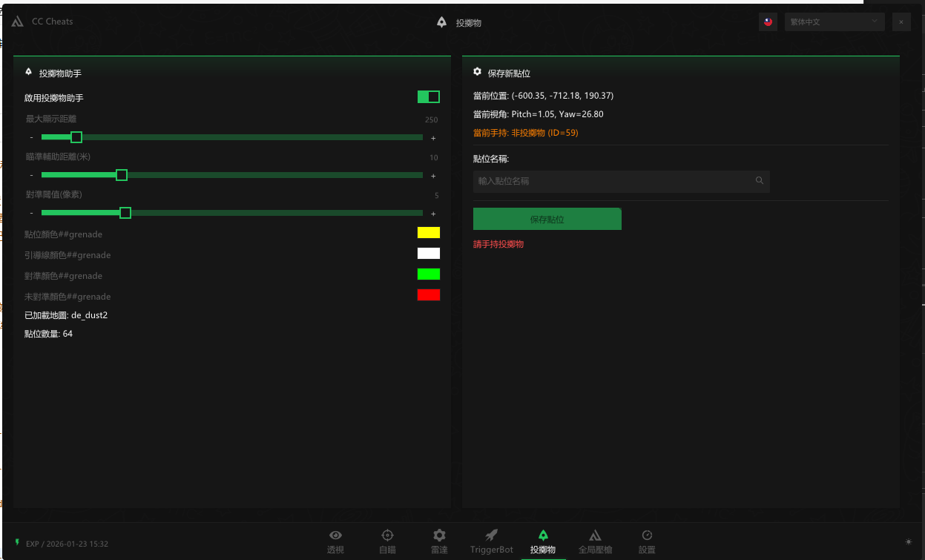Expand the 繁体中文 language dropdown

(x=834, y=22)
